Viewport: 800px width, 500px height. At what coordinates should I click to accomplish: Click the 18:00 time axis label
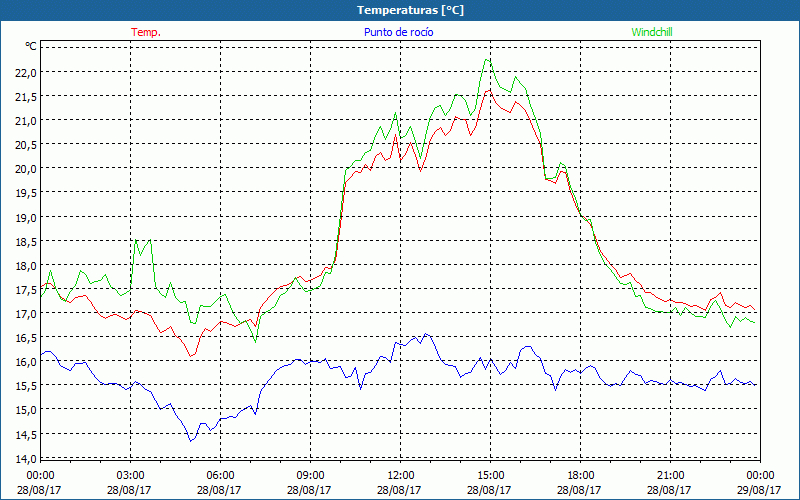[581, 476]
